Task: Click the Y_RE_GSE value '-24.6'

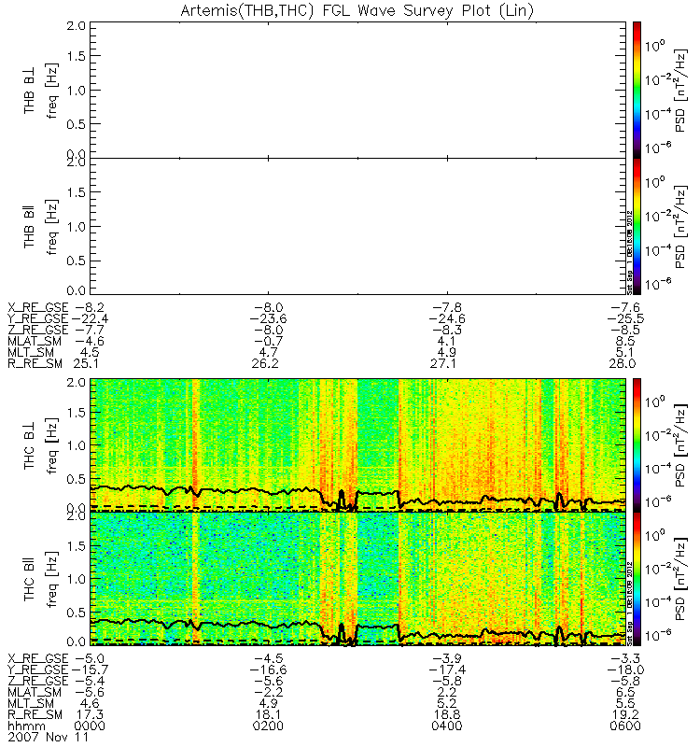Action: coord(447,318)
